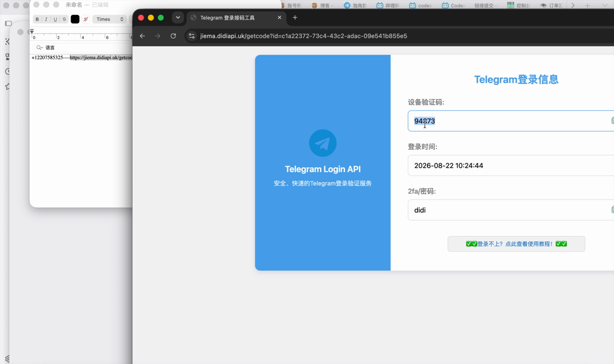Toggle bold in the TextEdit toolbar
Screen dimensions: 614x364
pos(37,19)
